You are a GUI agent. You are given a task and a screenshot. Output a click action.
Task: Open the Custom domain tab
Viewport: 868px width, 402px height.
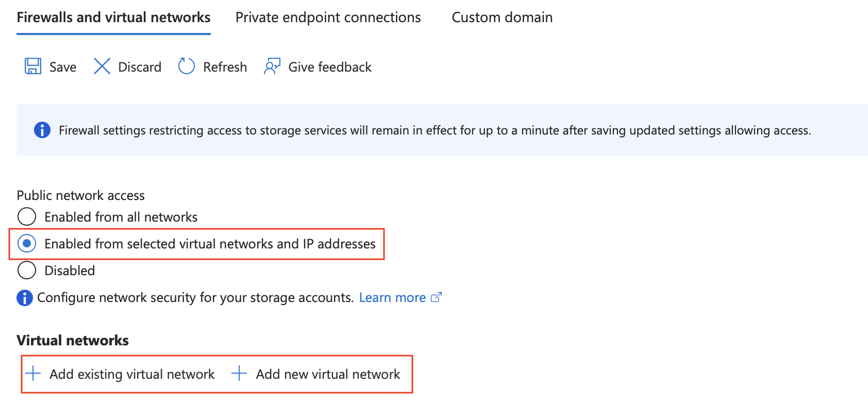pos(502,18)
